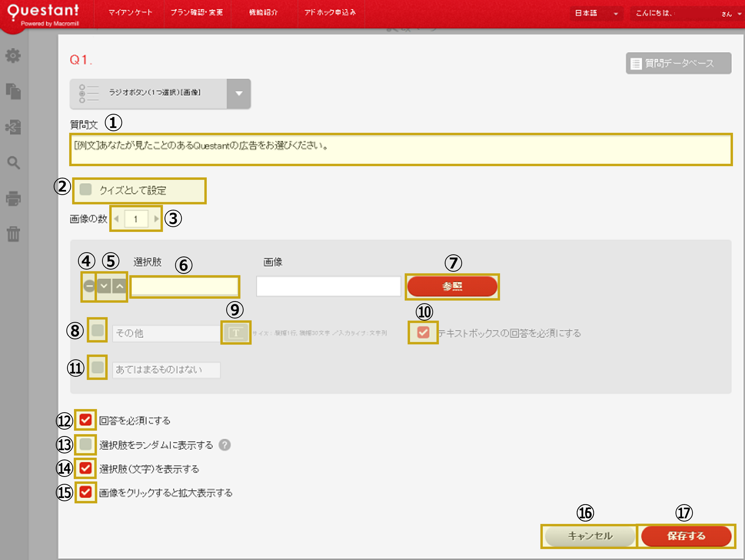Click the trash can icon in sidebar
Image resolution: width=745 pixels, height=560 pixels.
coord(13,234)
